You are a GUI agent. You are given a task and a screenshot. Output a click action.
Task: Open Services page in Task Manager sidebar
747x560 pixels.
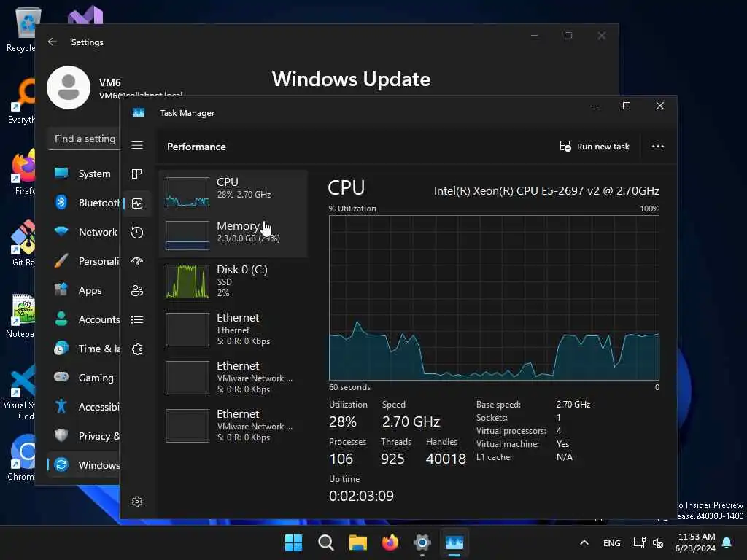137,349
